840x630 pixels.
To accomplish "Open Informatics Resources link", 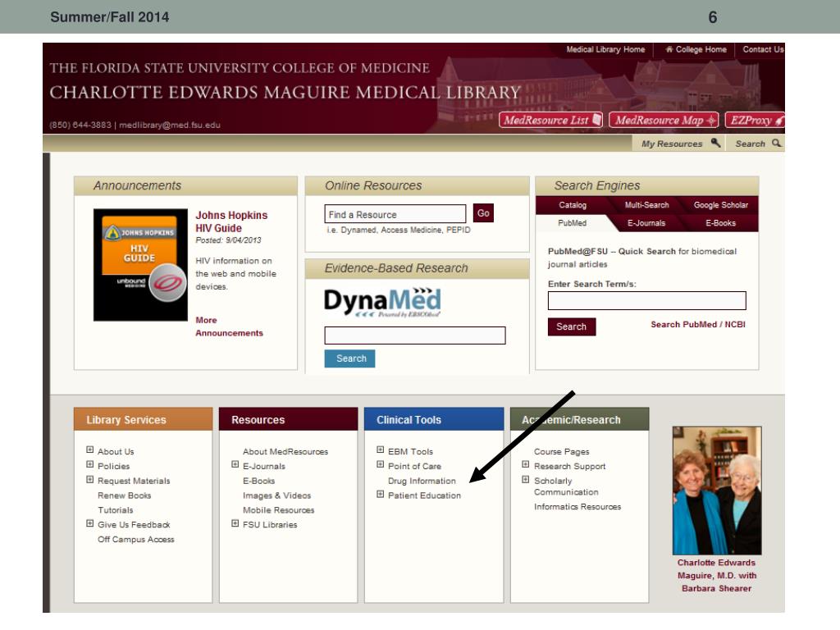I will 577,506.
